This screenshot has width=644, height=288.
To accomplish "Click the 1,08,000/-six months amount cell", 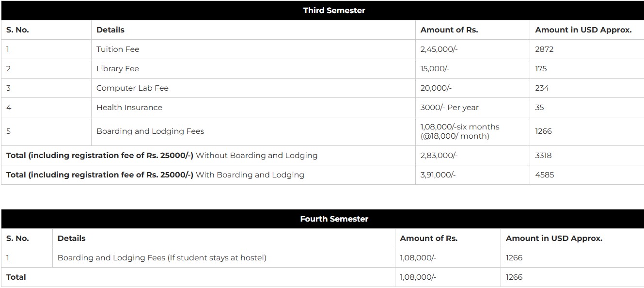I will [459, 131].
